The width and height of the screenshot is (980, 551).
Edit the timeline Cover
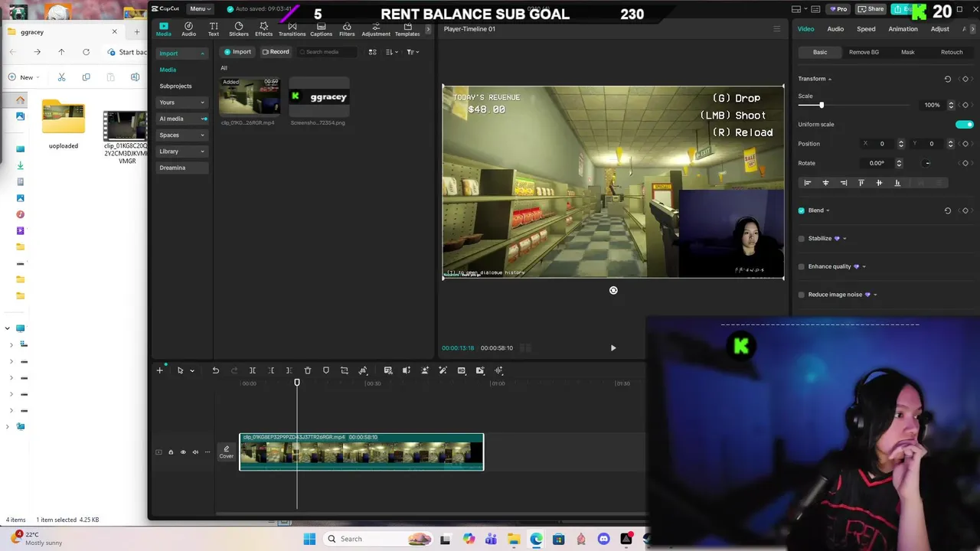coord(227,452)
